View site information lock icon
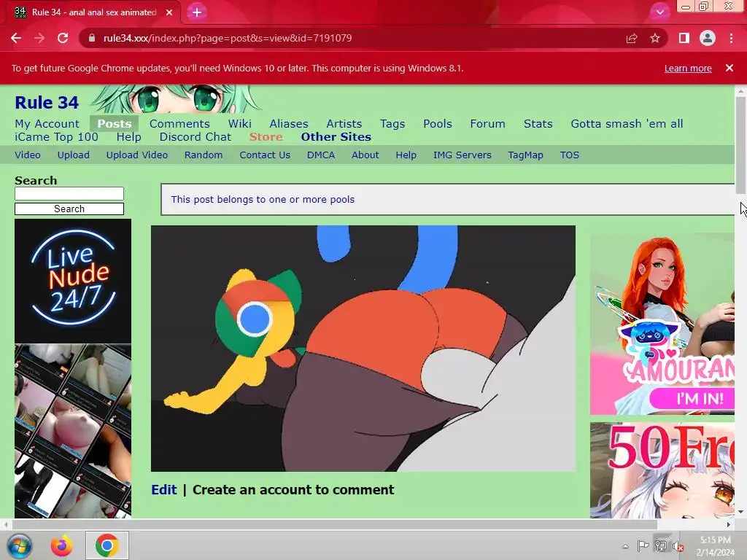The image size is (747, 560). pos(92,38)
